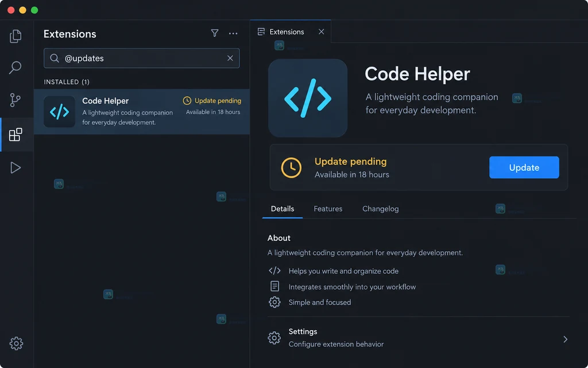This screenshot has width=588, height=368.
Task: Expand Settings with the right chevron
Action: 566,339
